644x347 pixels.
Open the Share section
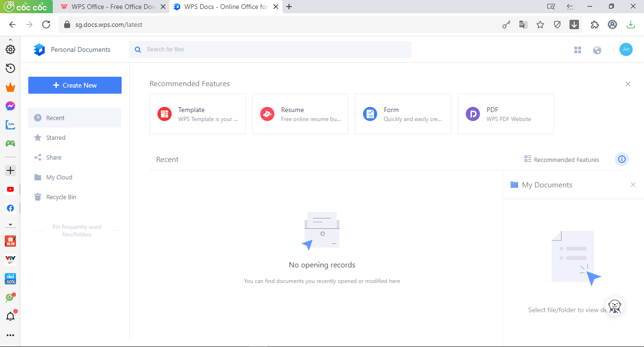pyautogui.click(x=54, y=157)
